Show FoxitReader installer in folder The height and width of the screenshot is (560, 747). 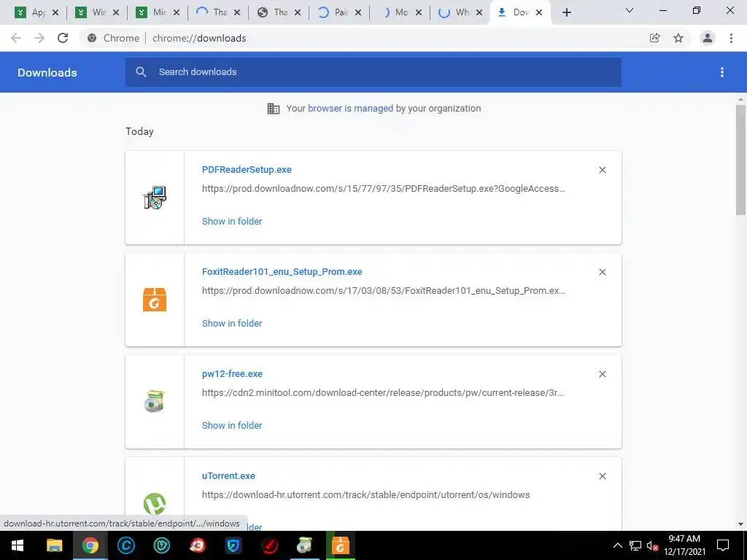232,323
